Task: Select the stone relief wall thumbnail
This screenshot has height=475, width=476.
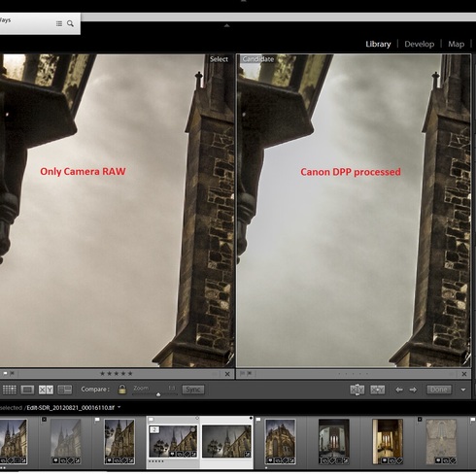Action: click(x=441, y=442)
